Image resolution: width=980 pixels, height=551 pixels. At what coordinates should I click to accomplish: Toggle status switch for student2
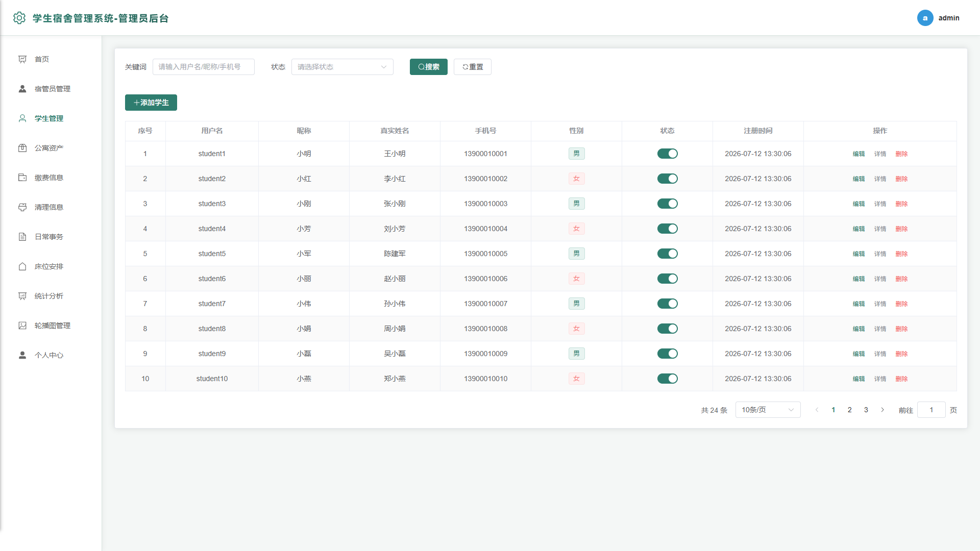pos(667,179)
